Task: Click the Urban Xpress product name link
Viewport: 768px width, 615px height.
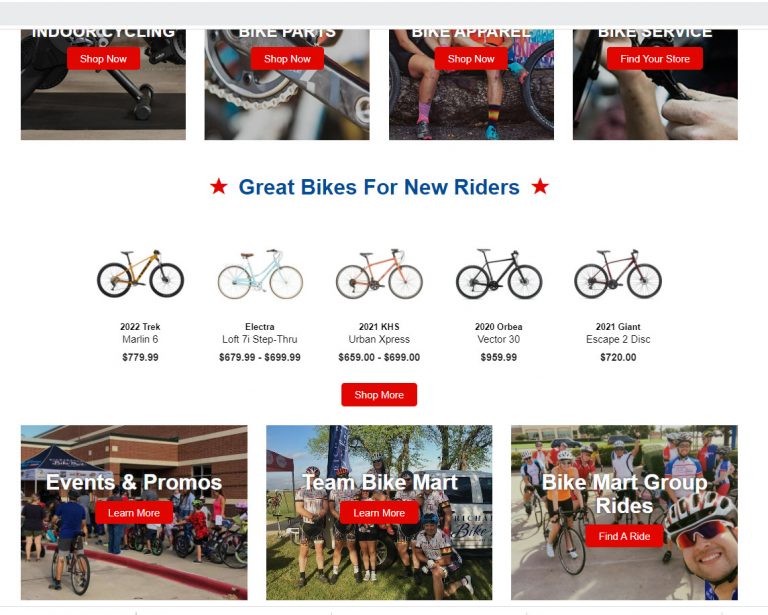Action: click(x=379, y=339)
